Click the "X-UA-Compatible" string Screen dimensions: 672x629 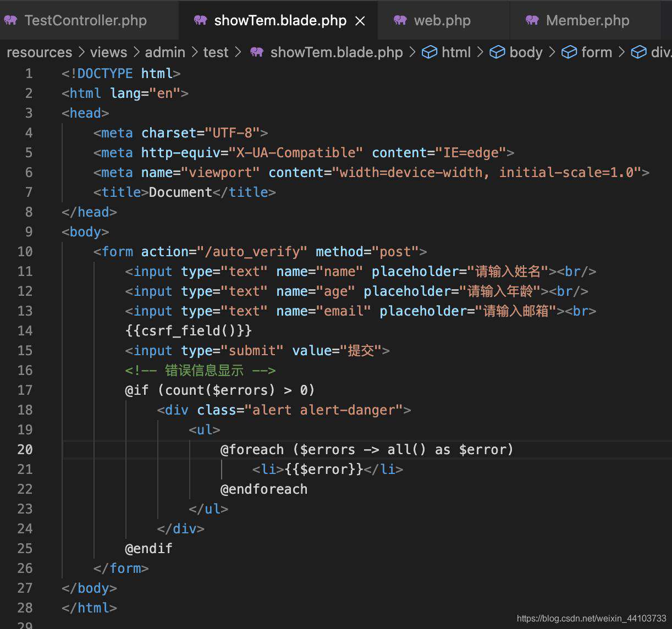click(296, 153)
